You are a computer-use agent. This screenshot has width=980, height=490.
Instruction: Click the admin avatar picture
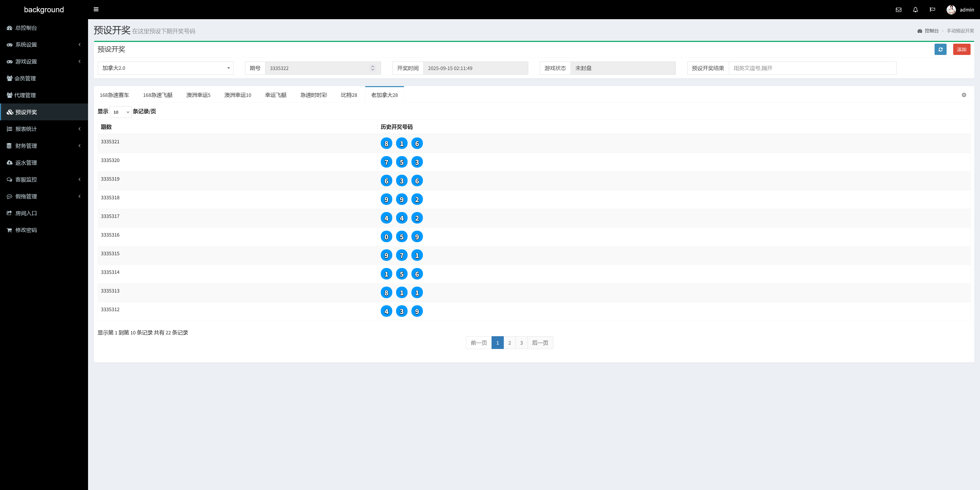click(x=951, y=10)
